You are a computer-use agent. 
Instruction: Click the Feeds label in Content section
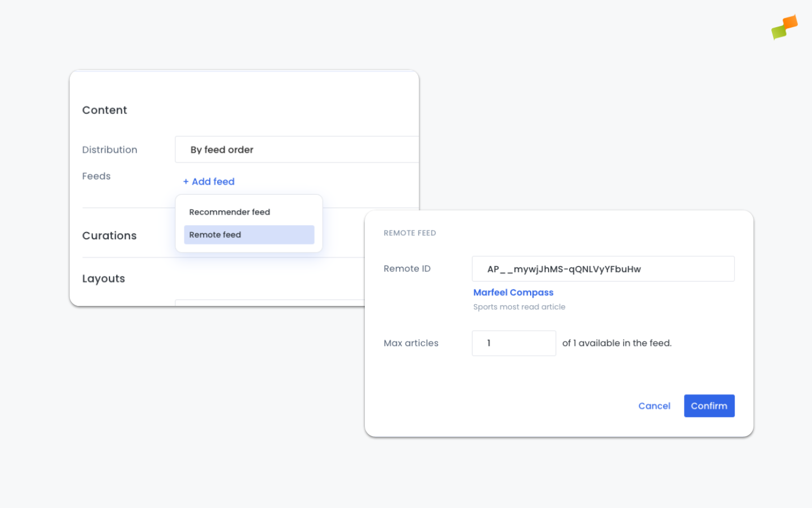coord(96,176)
